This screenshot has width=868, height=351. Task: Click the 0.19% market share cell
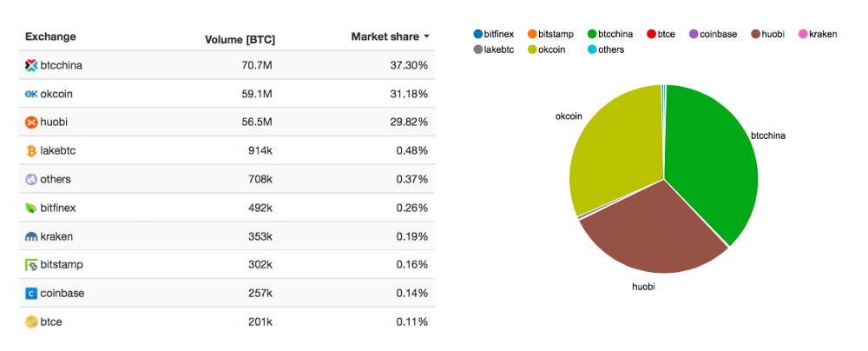(x=411, y=237)
